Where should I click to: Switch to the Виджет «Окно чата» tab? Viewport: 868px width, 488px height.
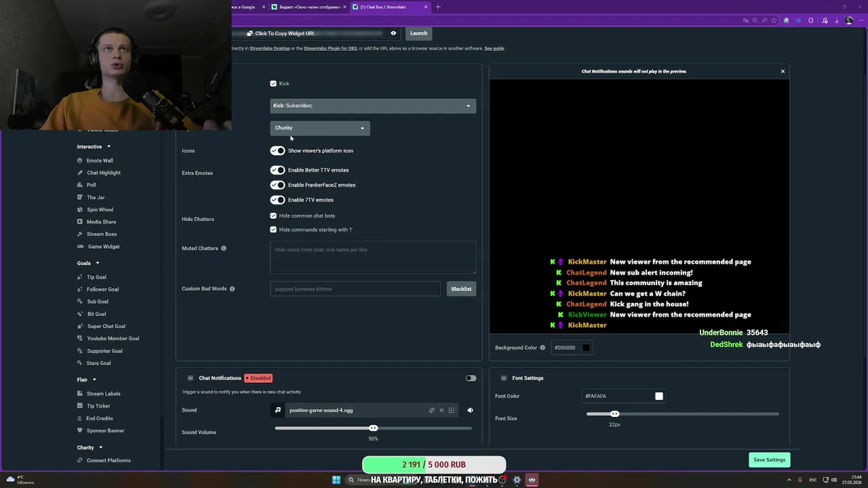pyautogui.click(x=309, y=7)
